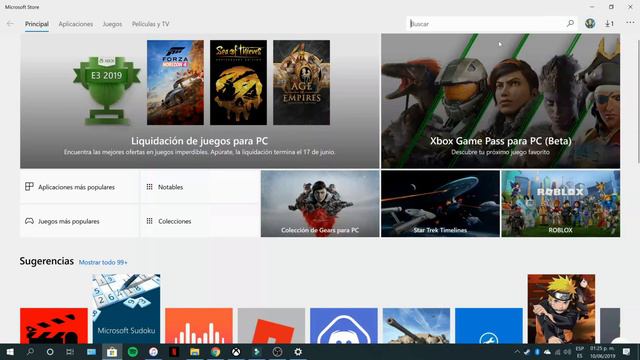Click the window vertical scrollbar
Image resolution: width=640 pixels, height=360 pixels.
pyautogui.click(x=638, y=102)
